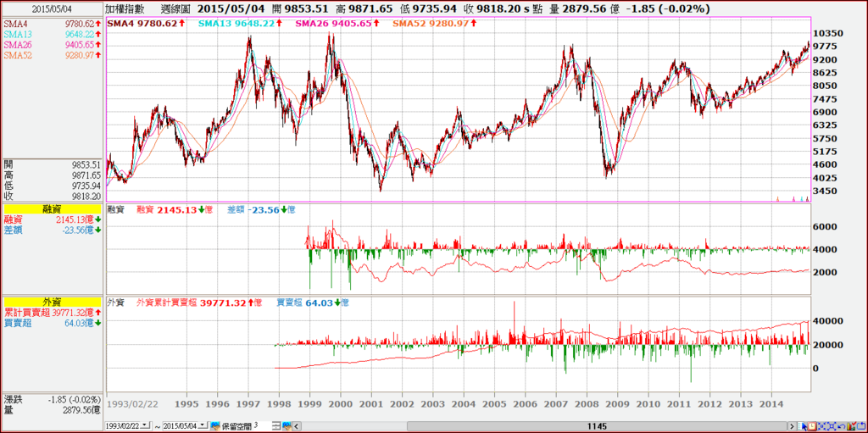868x433 pixels.
Task: Click the cursor pointer tool icon
Action: pos(802,426)
